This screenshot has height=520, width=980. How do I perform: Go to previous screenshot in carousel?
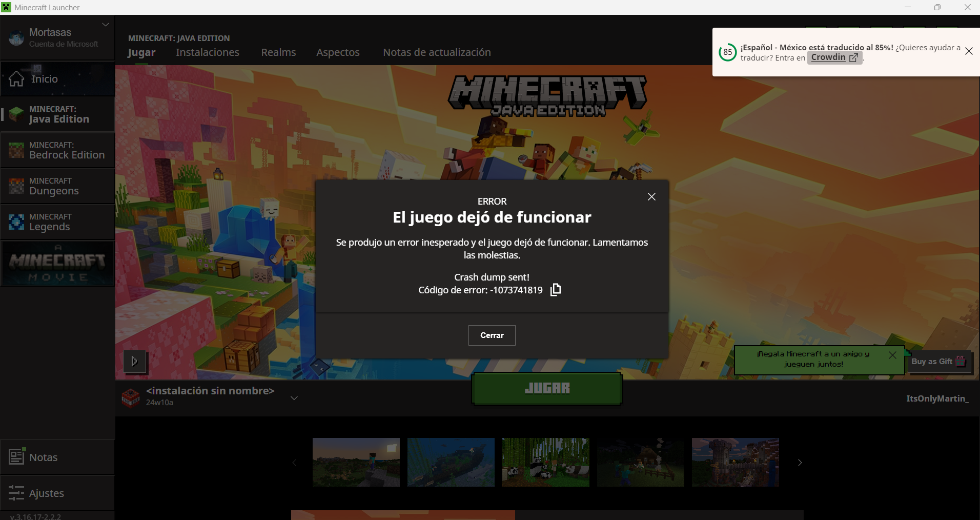294,463
